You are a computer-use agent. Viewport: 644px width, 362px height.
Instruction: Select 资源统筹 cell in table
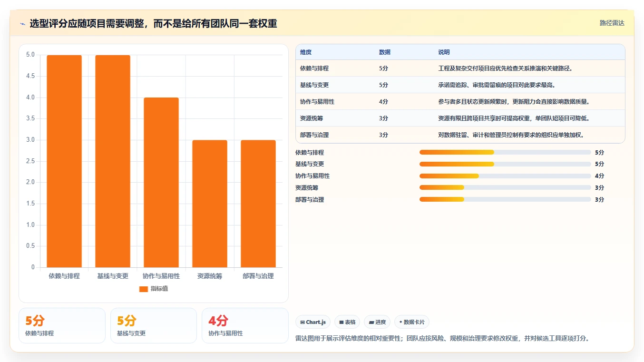pos(312,118)
